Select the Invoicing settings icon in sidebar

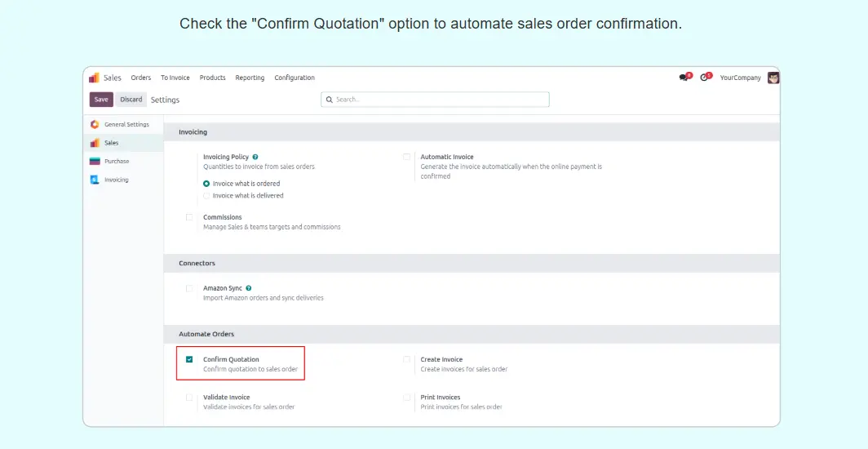(x=95, y=180)
